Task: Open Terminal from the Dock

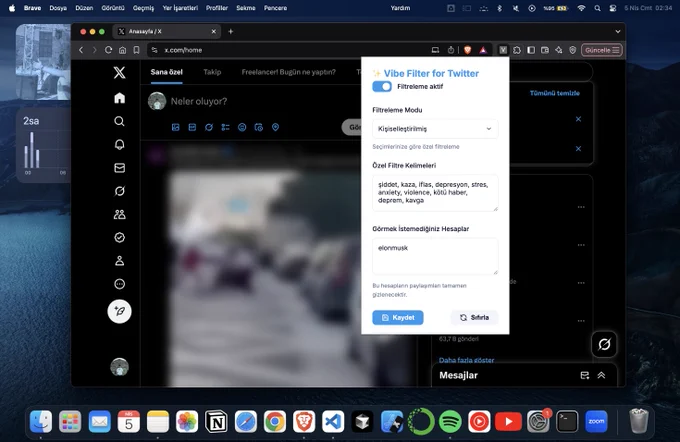Action: [x=567, y=421]
